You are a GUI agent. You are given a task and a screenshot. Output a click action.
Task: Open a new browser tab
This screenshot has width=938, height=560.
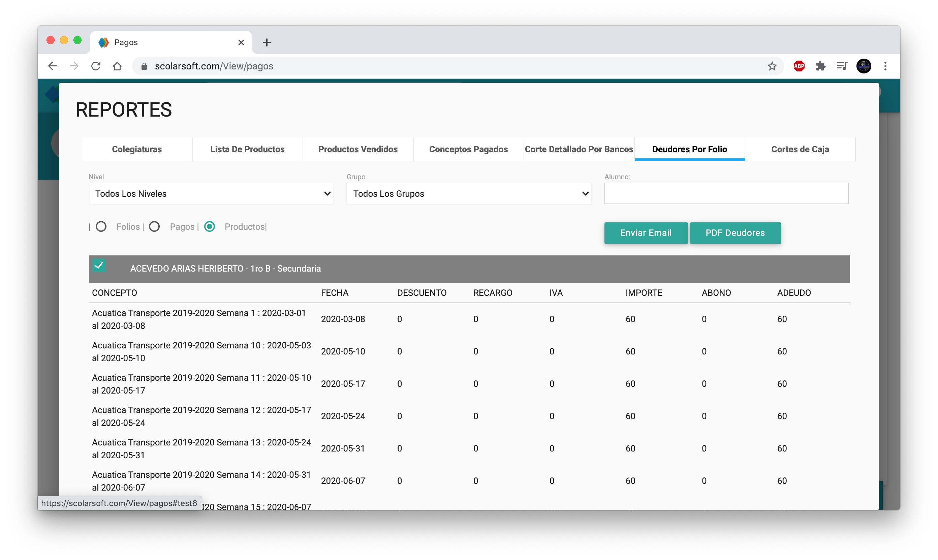pyautogui.click(x=267, y=42)
